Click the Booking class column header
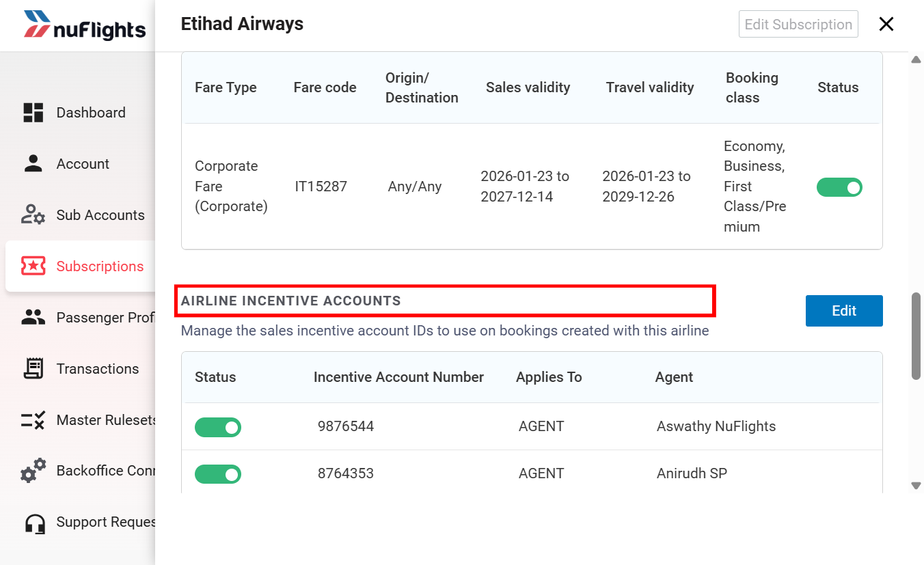The image size is (924, 565). (752, 87)
